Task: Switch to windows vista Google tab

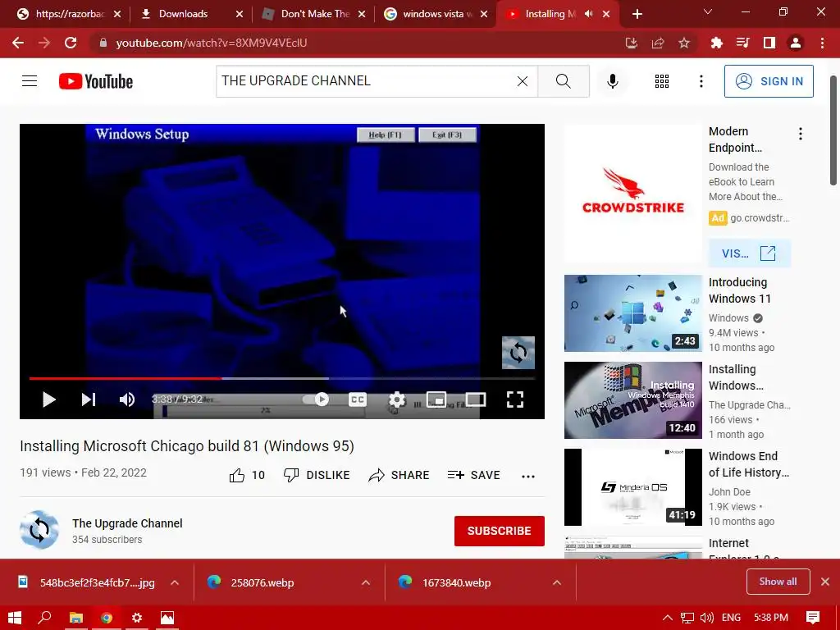Action: [x=436, y=14]
